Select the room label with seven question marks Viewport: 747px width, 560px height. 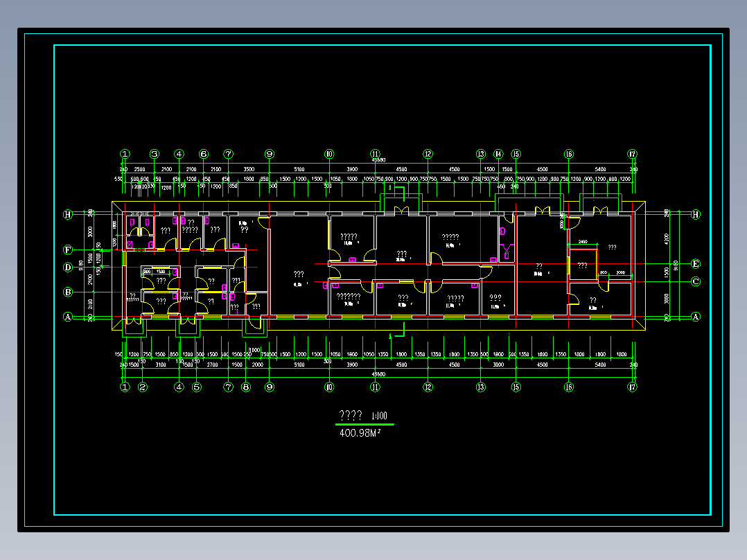click(x=349, y=297)
